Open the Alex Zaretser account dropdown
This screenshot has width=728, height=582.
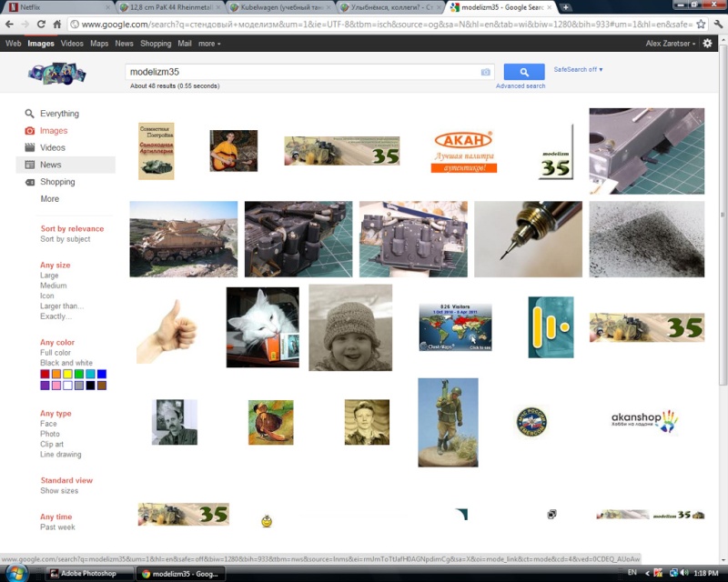point(671,43)
